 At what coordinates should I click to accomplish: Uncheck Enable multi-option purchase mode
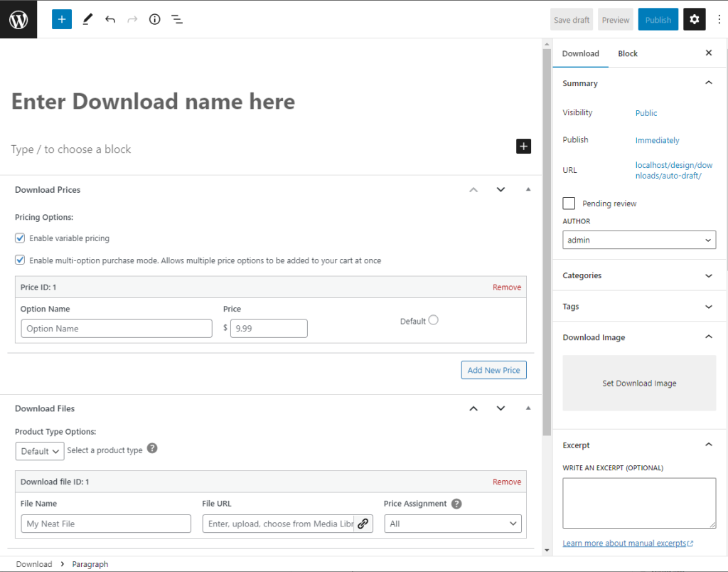pos(20,260)
